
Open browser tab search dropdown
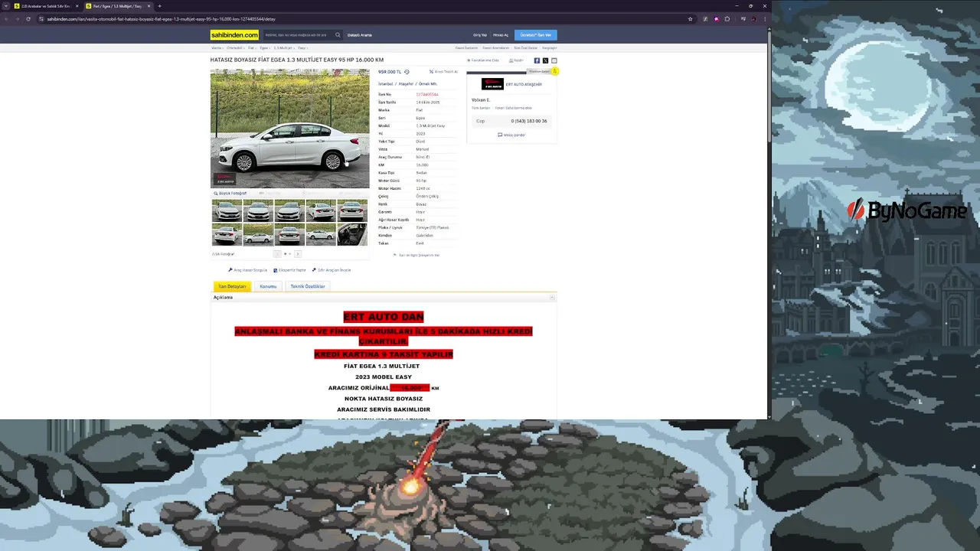pyautogui.click(x=7, y=6)
